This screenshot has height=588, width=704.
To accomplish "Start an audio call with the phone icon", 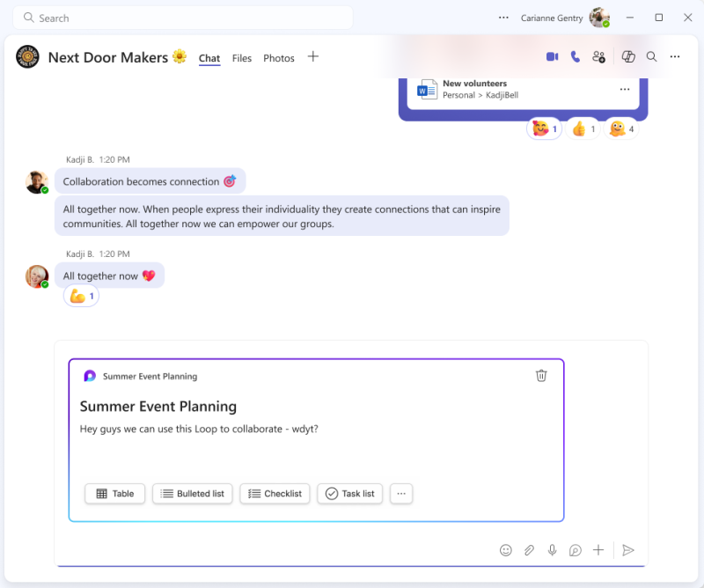I will (576, 56).
